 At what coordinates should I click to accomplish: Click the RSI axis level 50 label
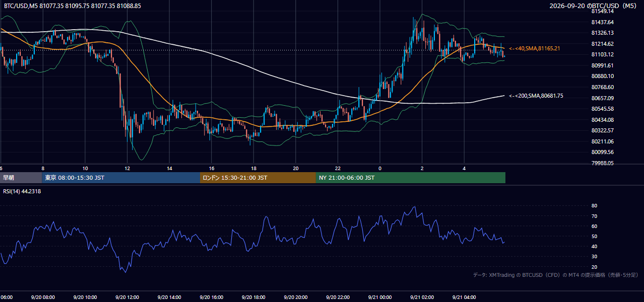tap(594, 236)
